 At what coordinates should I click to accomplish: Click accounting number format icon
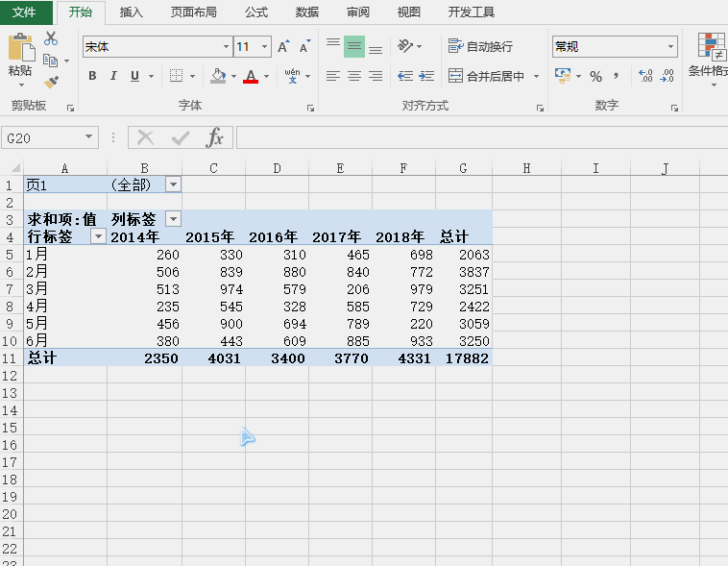pyautogui.click(x=563, y=76)
